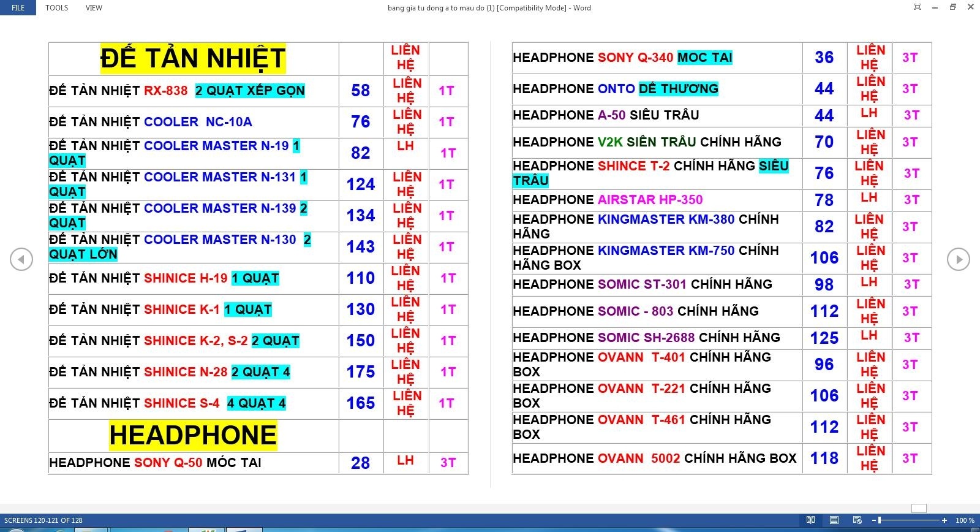Click the HEADPHONE yellow section heading
This screenshot has height=532, width=980.
pos(193,435)
